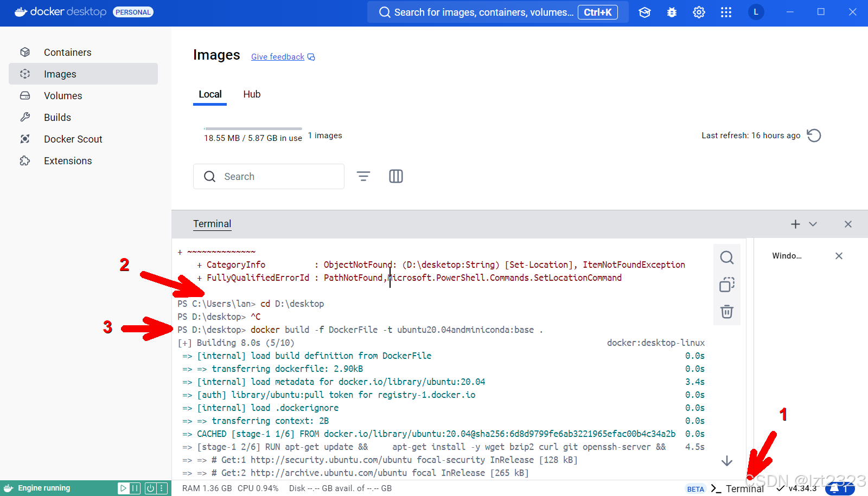
Task: Click the images Search field
Action: [x=269, y=176]
